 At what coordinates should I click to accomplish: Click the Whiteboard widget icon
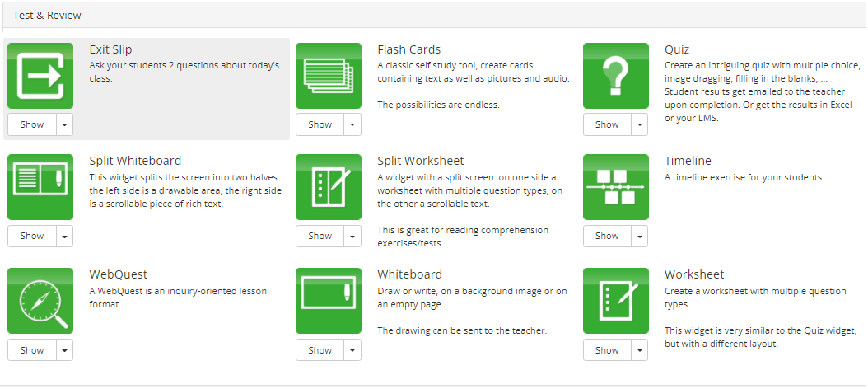[x=329, y=301]
